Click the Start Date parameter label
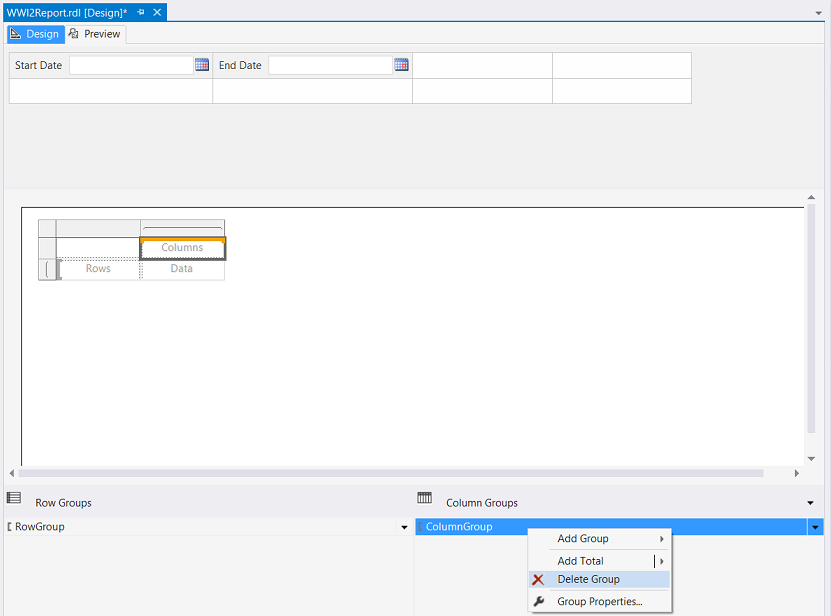Image resolution: width=831 pixels, height=616 pixels. coord(38,65)
